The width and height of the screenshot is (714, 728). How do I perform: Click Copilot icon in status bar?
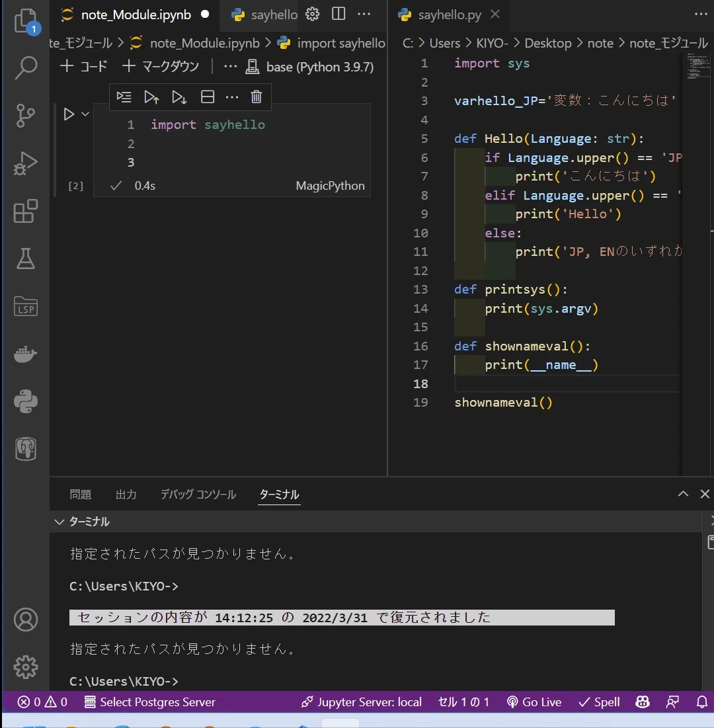[x=643, y=702]
